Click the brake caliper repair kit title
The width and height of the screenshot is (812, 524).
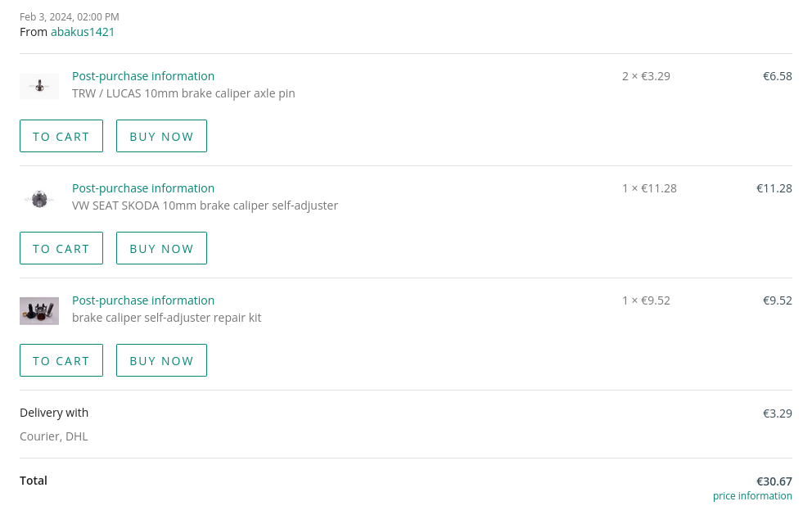point(166,318)
